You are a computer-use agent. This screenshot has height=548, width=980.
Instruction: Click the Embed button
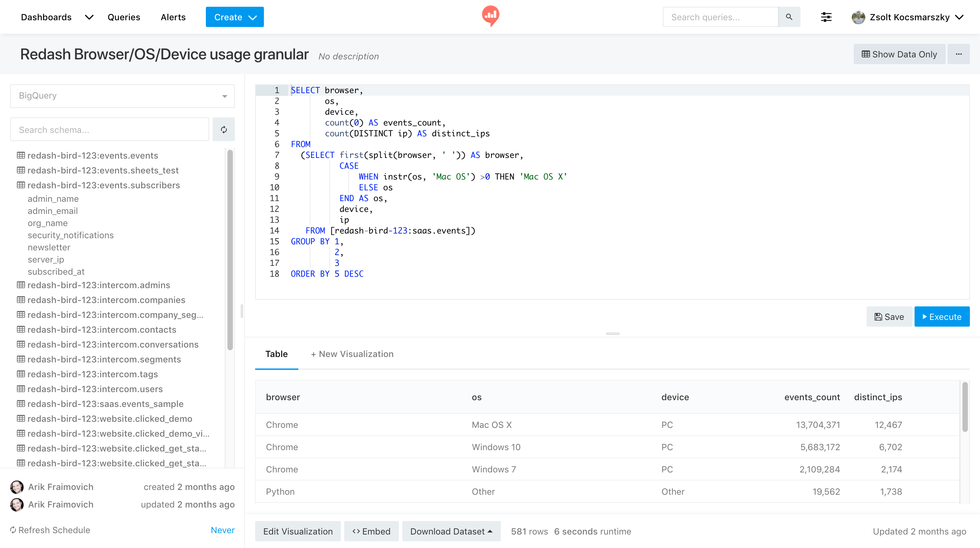tap(372, 531)
